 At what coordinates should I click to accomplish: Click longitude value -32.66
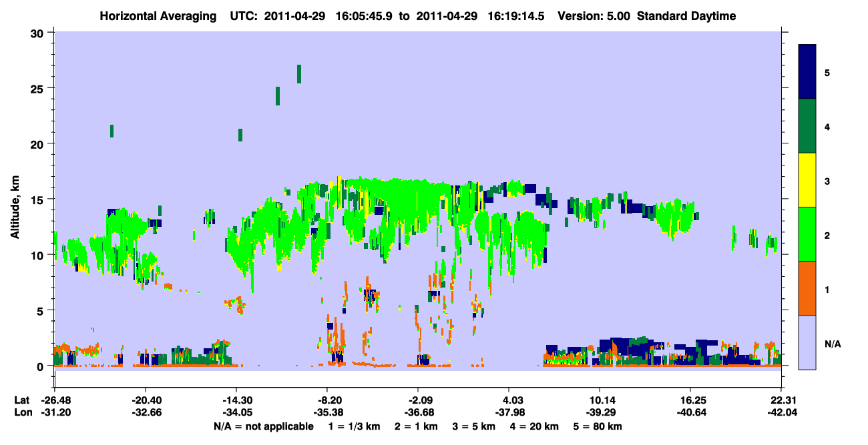click(145, 412)
